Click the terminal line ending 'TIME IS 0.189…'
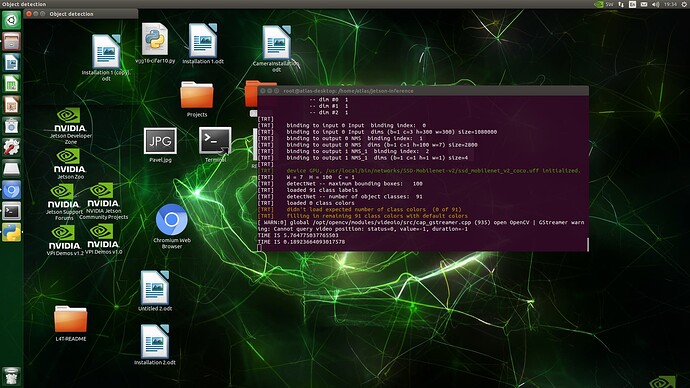Screen dimensions: 690x388 [301, 242]
